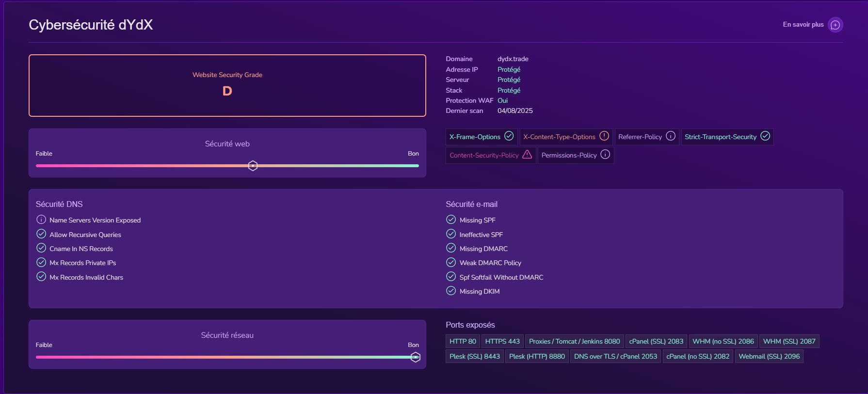Click the Sécurité réseau slider handle
868x394 pixels.
[415, 357]
